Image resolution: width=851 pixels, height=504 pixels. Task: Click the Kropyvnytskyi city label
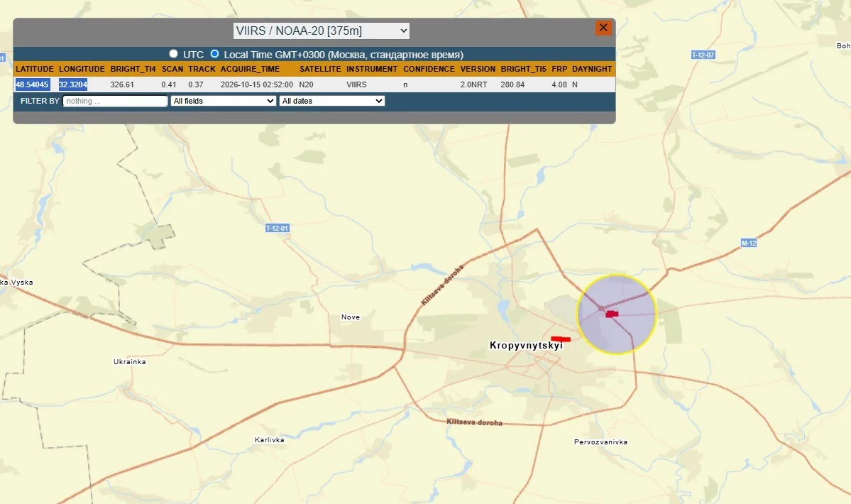pos(527,346)
